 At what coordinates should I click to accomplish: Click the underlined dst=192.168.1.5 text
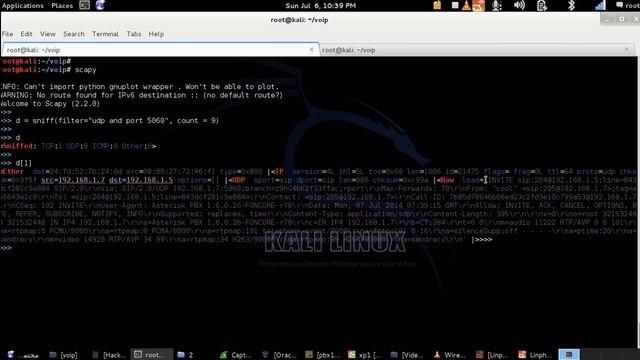[141, 180]
